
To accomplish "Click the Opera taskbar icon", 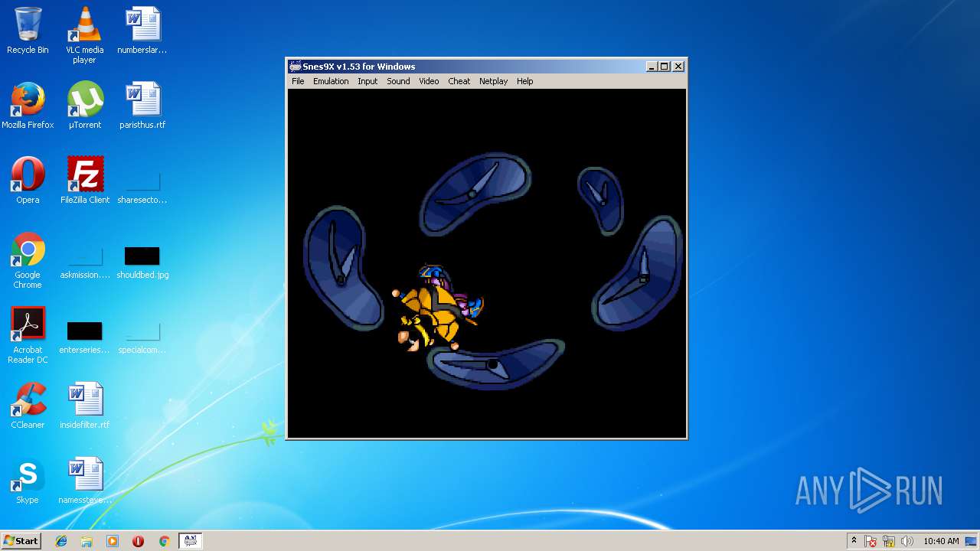I will click(x=138, y=541).
